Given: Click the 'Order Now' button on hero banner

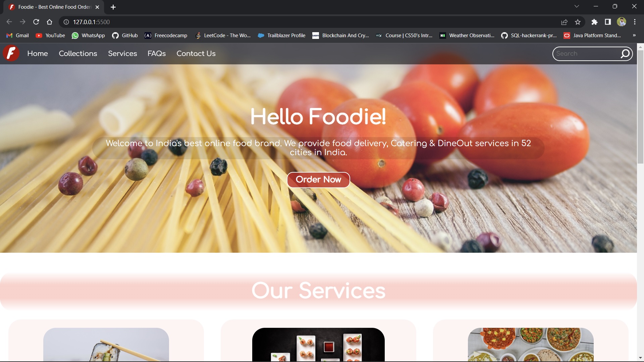Looking at the screenshot, I should [x=318, y=179].
